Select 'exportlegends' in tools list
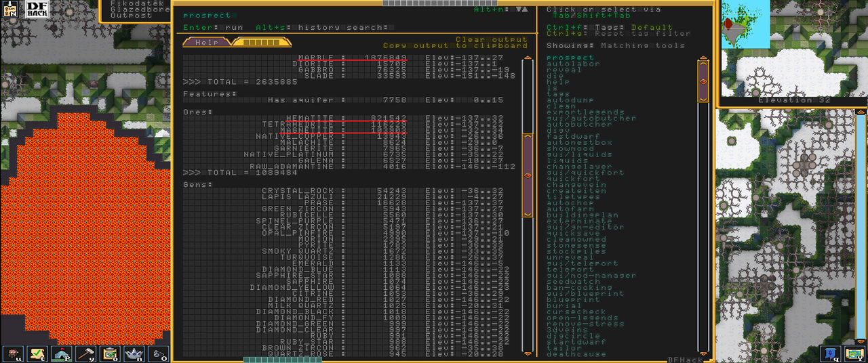The image size is (868, 363). [585, 113]
